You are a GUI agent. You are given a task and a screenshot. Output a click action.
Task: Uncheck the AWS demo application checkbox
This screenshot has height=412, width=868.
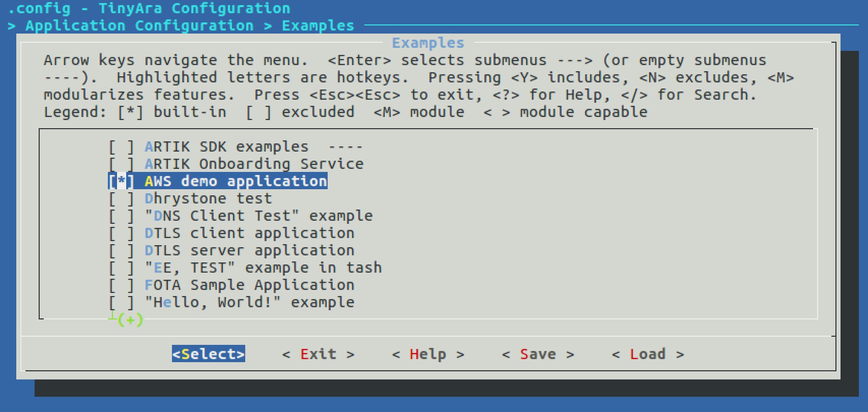[x=122, y=182]
